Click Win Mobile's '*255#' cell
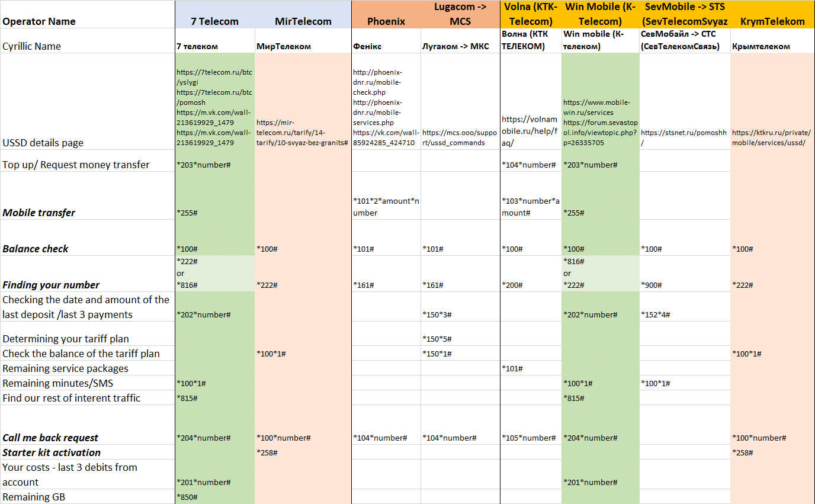This screenshot has height=504, width=815. [601, 195]
